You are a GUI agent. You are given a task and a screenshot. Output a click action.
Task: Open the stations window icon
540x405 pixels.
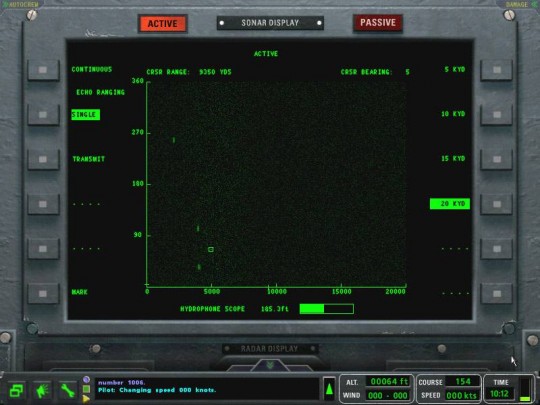point(16,390)
